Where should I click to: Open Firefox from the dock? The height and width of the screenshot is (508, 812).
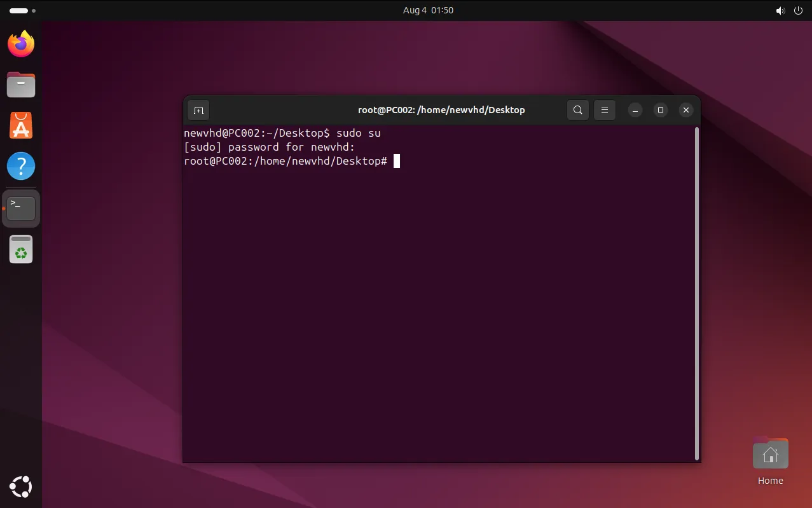coord(21,44)
